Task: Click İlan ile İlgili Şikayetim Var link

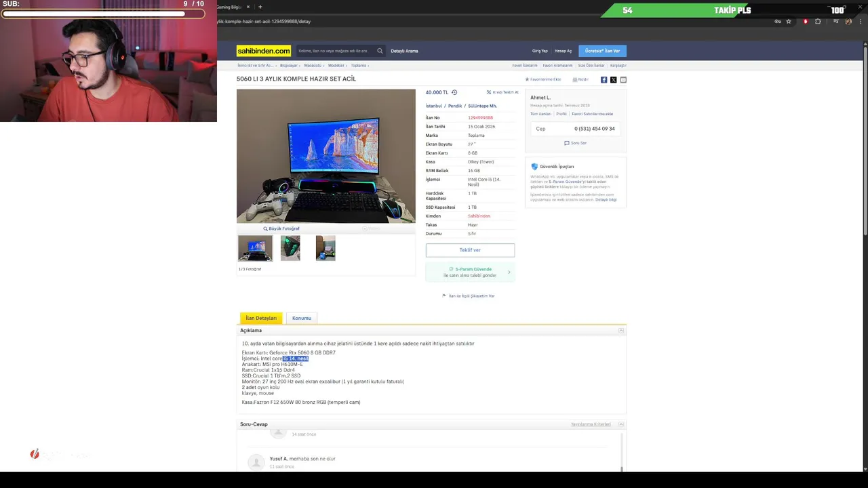Action: tap(469, 296)
